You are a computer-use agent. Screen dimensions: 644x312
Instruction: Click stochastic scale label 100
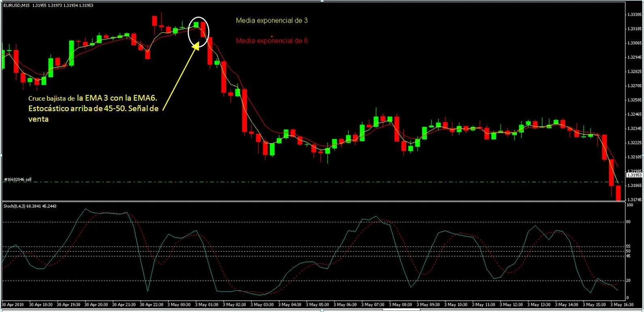629,205
